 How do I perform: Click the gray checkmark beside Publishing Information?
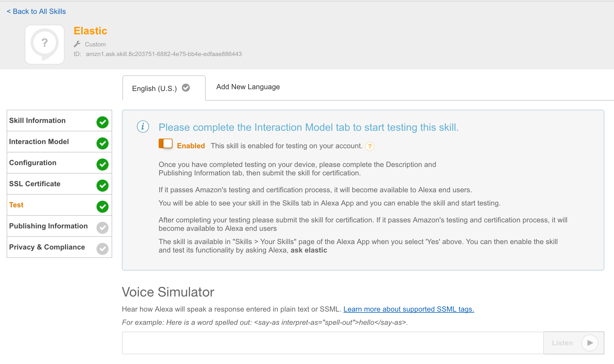(103, 227)
